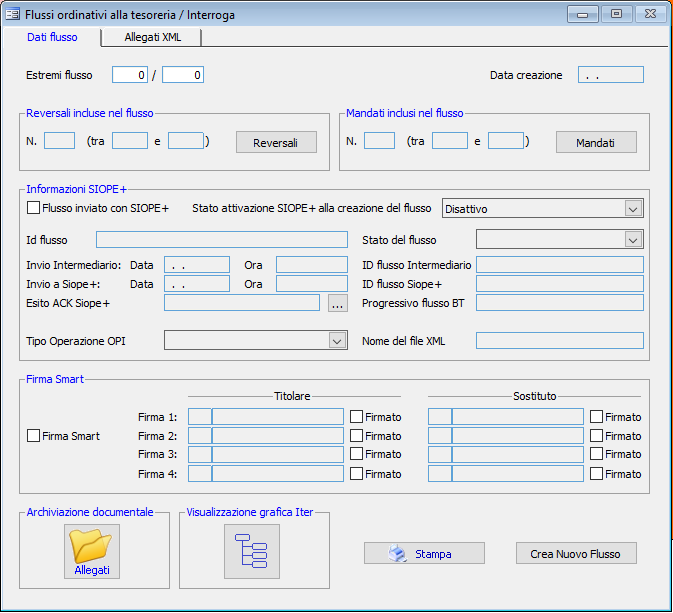This screenshot has width=673, height=613.
Task: Check Firmato for Sostituto Firma 1
Action: (596, 416)
